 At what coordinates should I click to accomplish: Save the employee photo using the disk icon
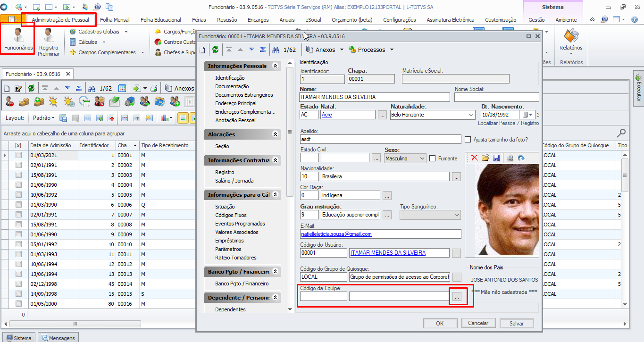pos(496,158)
